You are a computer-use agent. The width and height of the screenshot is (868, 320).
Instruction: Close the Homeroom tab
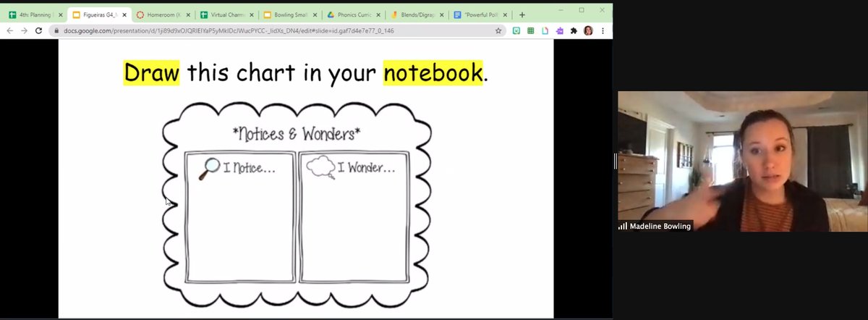[x=187, y=14]
